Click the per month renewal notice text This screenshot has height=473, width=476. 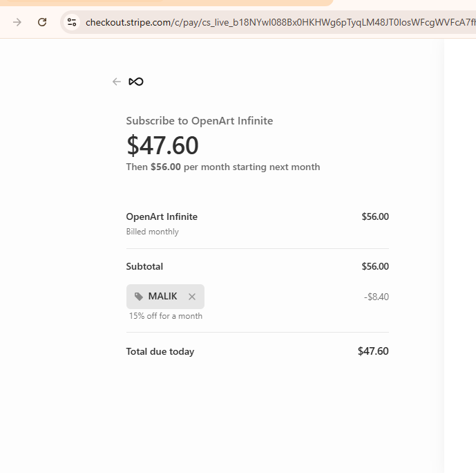[x=222, y=167]
